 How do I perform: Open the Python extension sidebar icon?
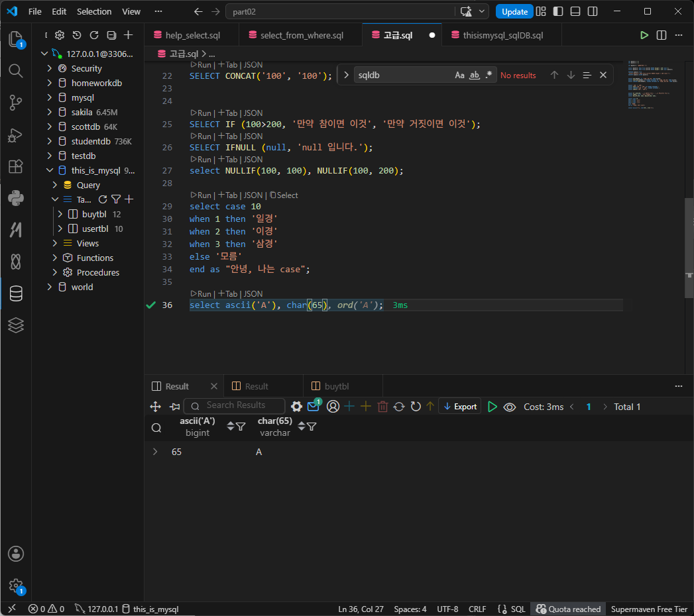[16, 198]
